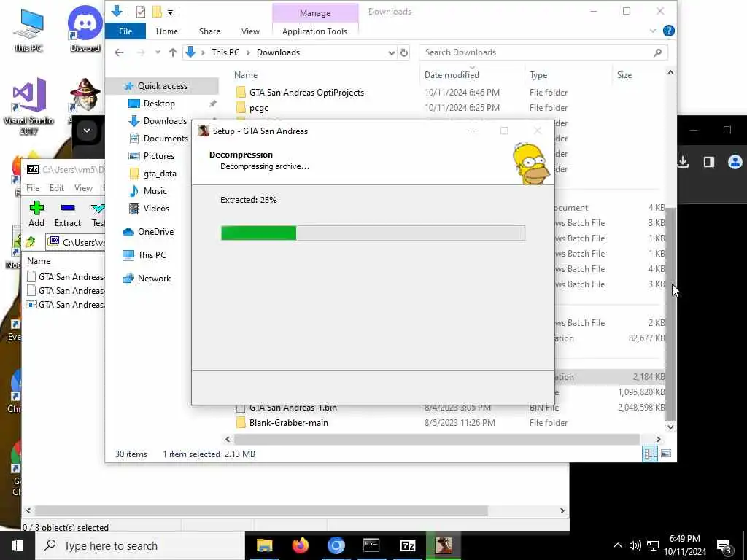The height and width of the screenshot is (560, 747).
Task: Click Up arrow to go to parent folder
Action: pos(172,52)
